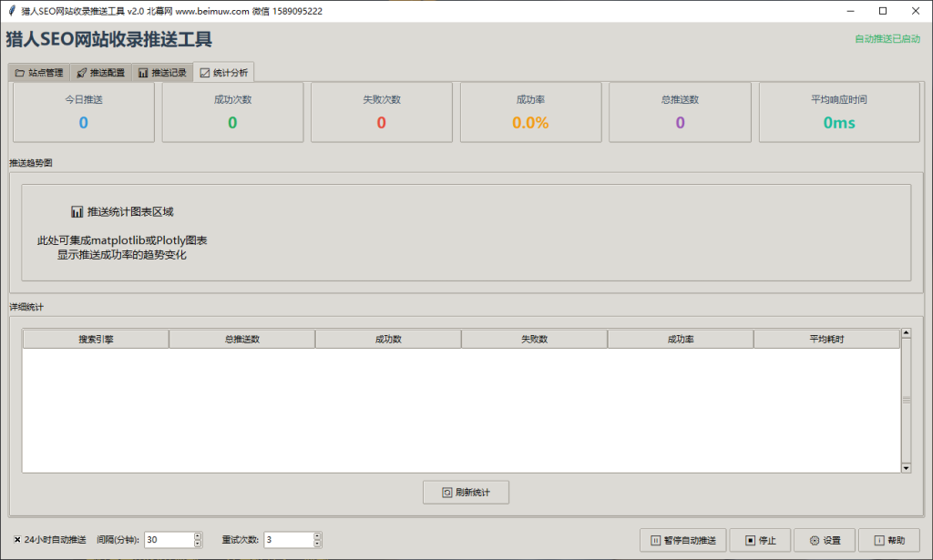Click the 间隔(分钟) input field
This screenshot has width=933, height=560.
(x=169, y=540)
